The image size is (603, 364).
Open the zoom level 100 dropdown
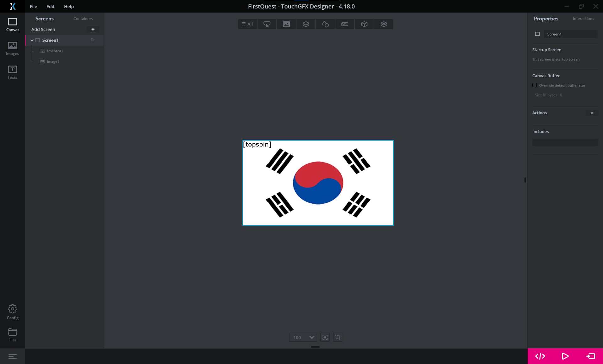(303, 337)
